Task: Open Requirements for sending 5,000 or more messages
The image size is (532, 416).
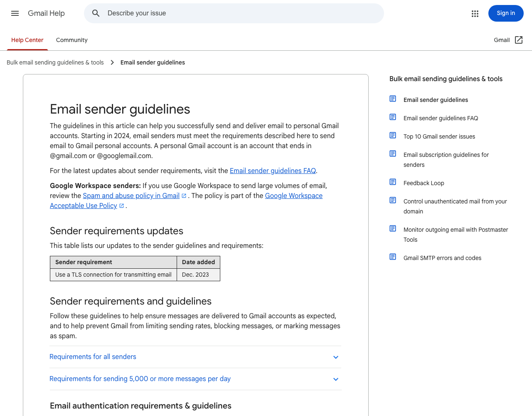Action: coord(195,379)
